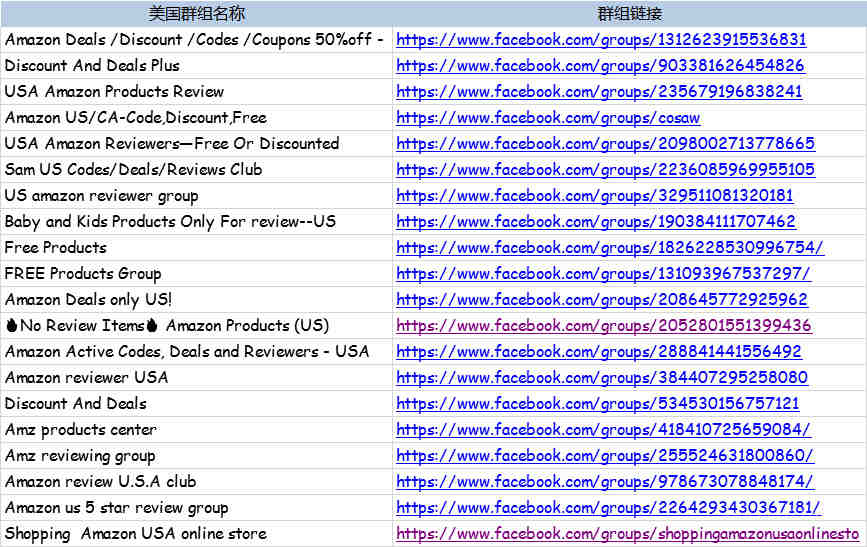867x547 pixels.
Task: Select cell 'Amazon us 5 star review group'
Action: pyautogui.click(x=196, y=508)
